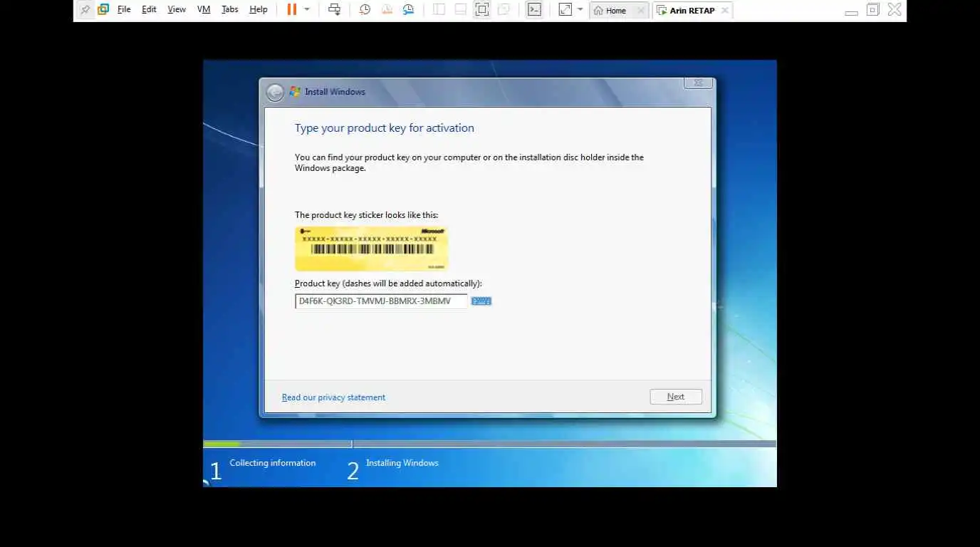Click the product key input field
This screenshot has height=547, width=980.
[x=381, y=301]
